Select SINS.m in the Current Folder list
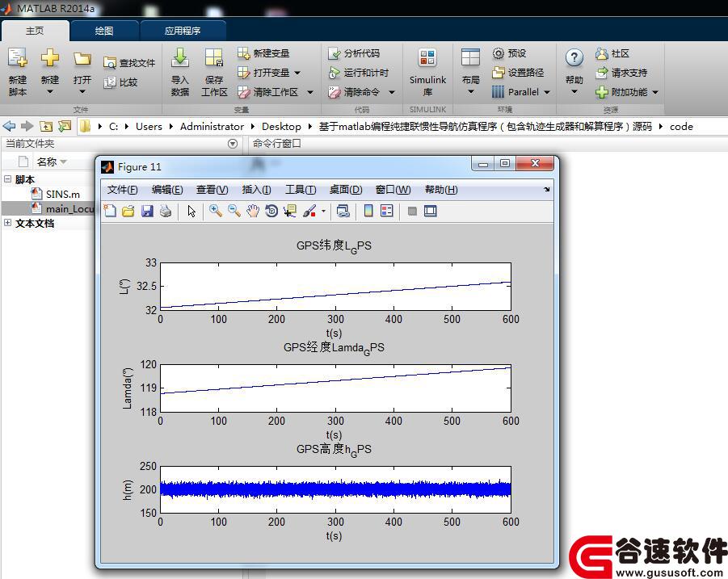Image resolution: width=728 pixels, height=579 pixels. [63, 194]
